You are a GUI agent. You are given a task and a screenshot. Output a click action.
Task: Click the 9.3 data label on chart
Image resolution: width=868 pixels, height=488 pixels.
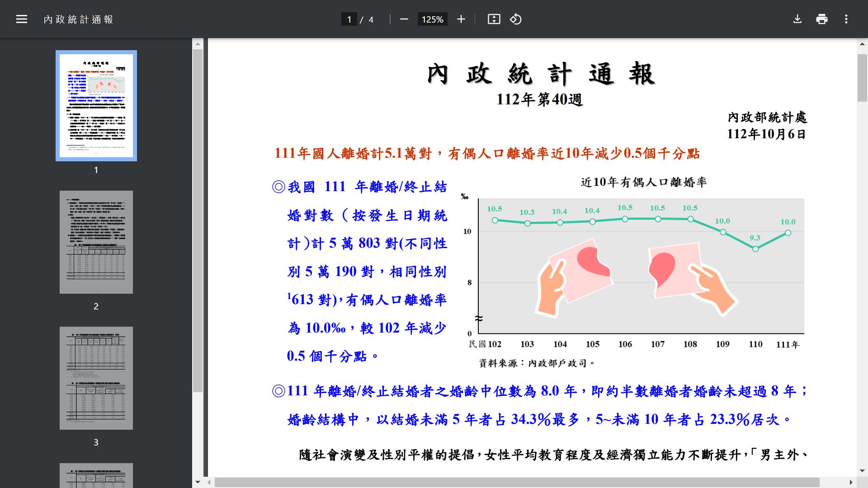pyautogui.click(x=755, y=238)
